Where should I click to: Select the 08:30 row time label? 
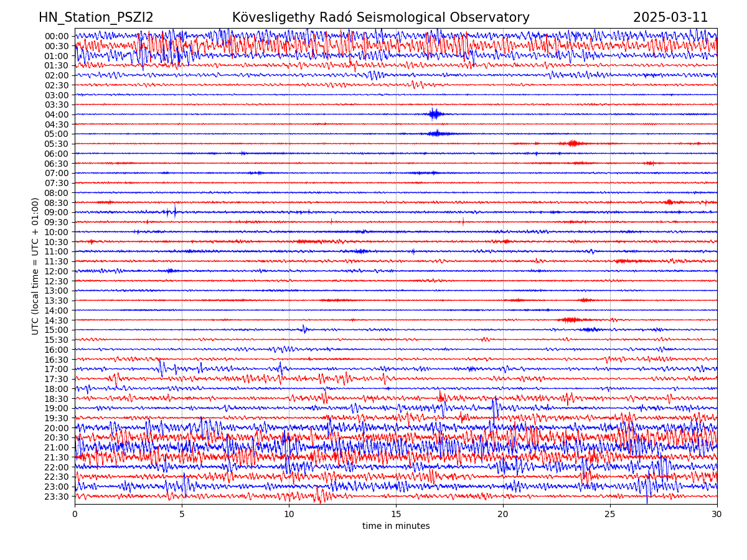(x=57, y=203)
